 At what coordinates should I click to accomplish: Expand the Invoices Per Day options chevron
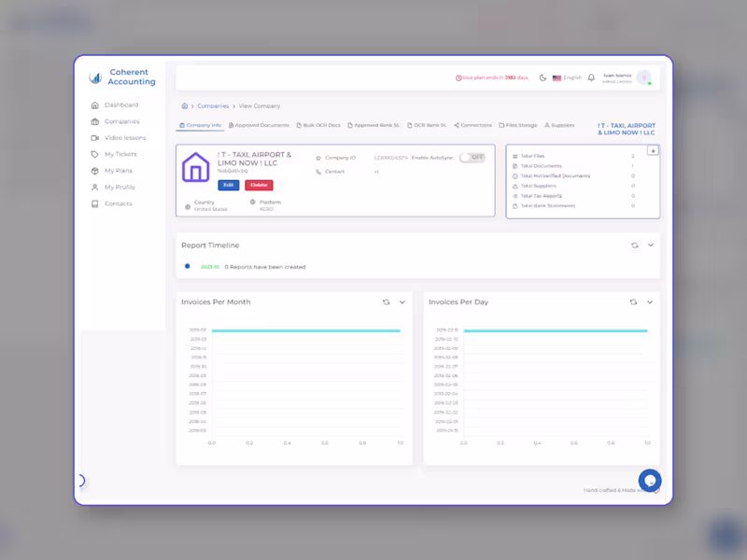tap(650, 301)
